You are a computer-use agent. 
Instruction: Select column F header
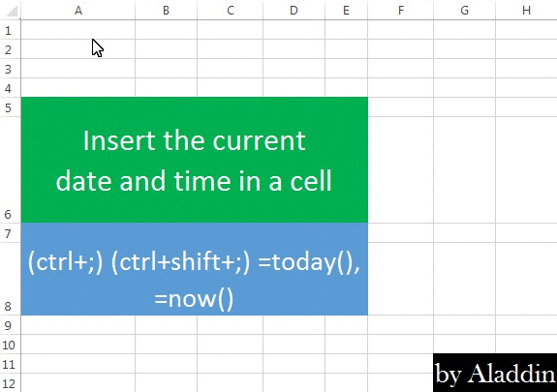pyautogui.click(x=401, y=11)
